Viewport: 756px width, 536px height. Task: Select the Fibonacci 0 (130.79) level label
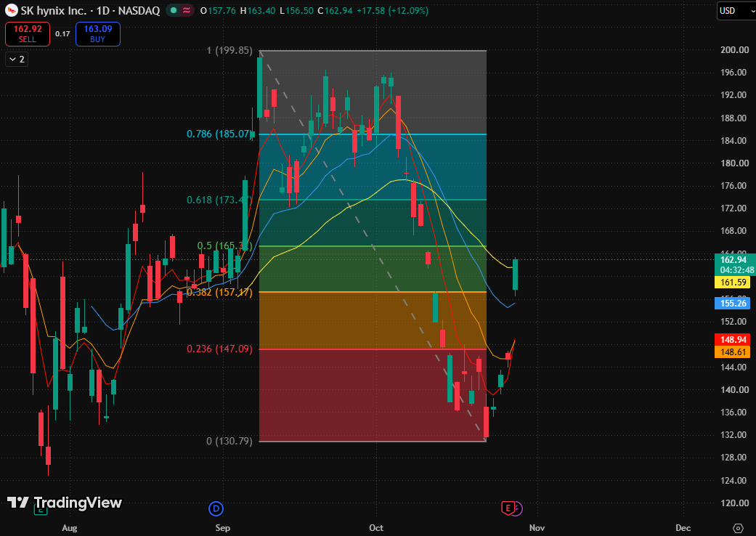[x=229, y=441]
